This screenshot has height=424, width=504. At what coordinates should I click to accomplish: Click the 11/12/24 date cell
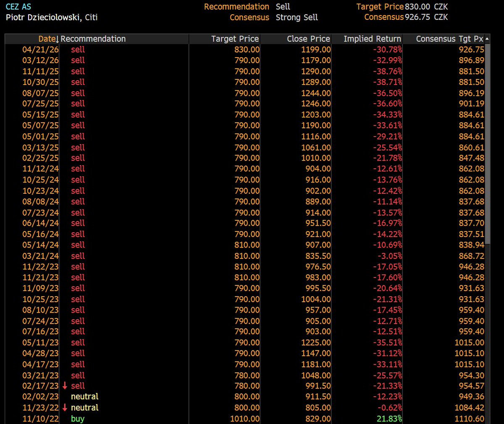click(x=40, y=169)
